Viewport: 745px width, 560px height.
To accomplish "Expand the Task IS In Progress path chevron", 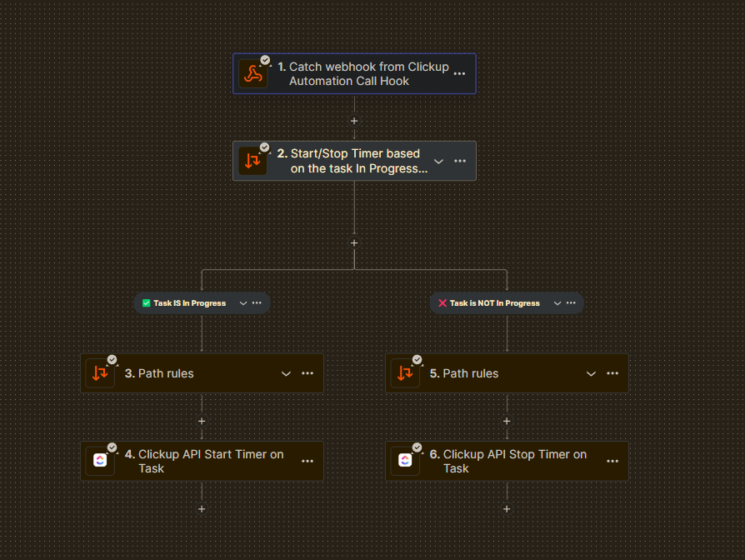I will [x=243, y=303].
